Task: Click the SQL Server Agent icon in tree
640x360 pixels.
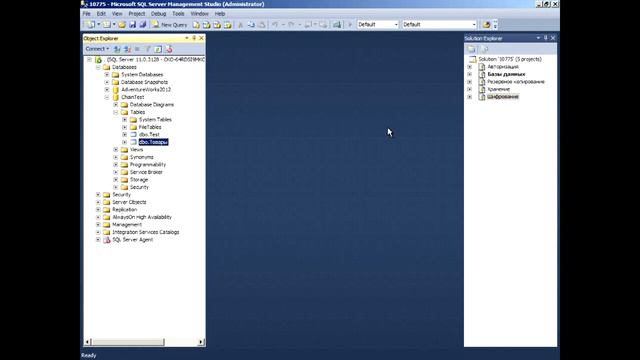Action: 107,240
